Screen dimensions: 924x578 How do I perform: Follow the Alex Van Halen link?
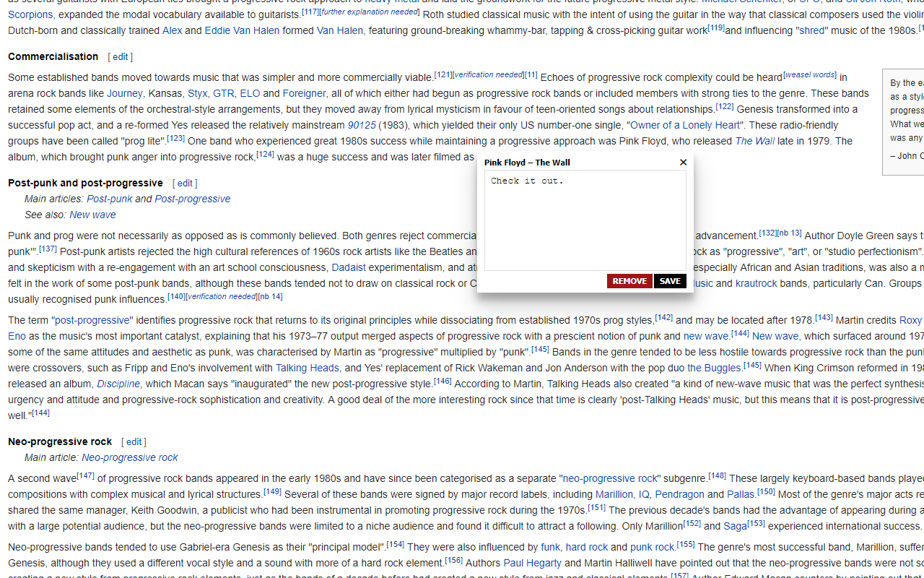(x=172, y=30)
